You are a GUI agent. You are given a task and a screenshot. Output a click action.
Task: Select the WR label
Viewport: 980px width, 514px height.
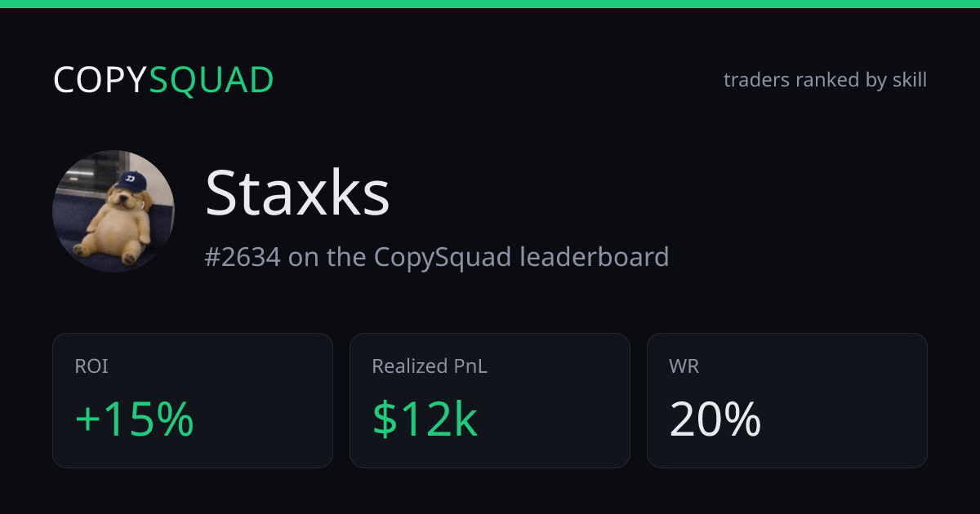click(x=684, y=367)
